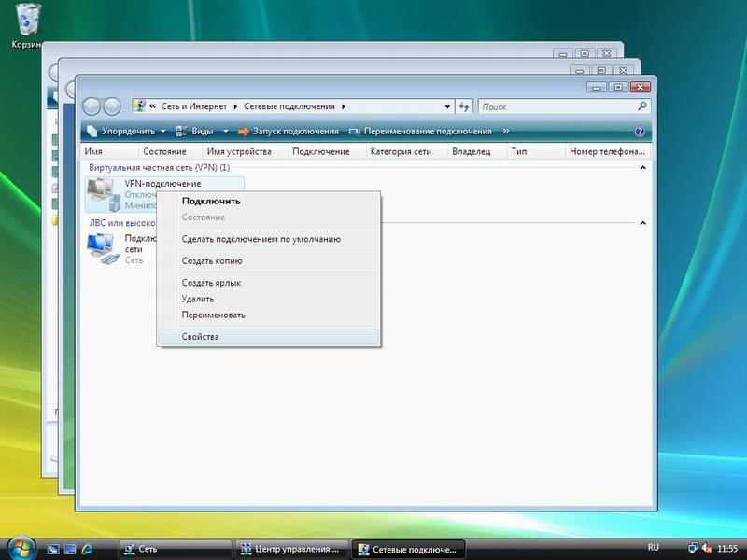
Task: Open the Help question mark icon
Action: tap(640, 132)
